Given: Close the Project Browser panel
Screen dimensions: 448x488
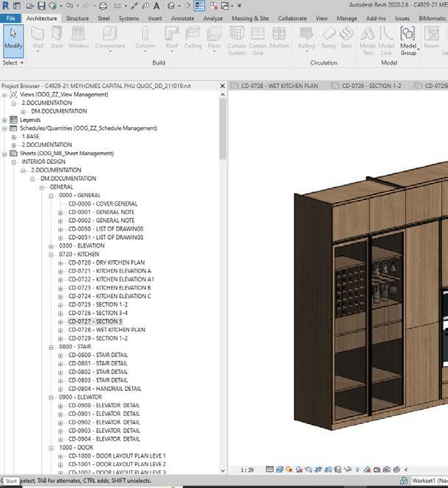Looking at the screenshot, I should tap(222, 86).
